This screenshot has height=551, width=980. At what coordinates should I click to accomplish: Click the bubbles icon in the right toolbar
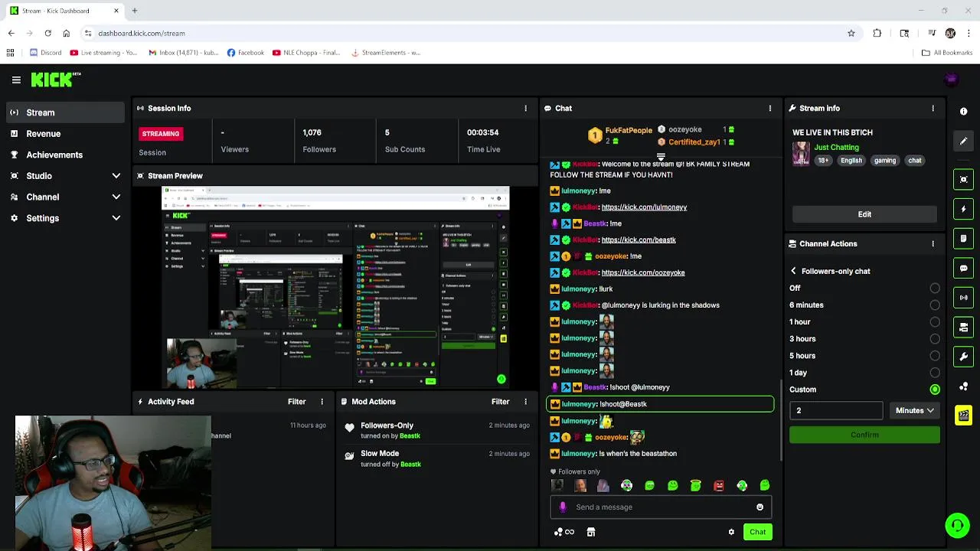coord(963,386)
